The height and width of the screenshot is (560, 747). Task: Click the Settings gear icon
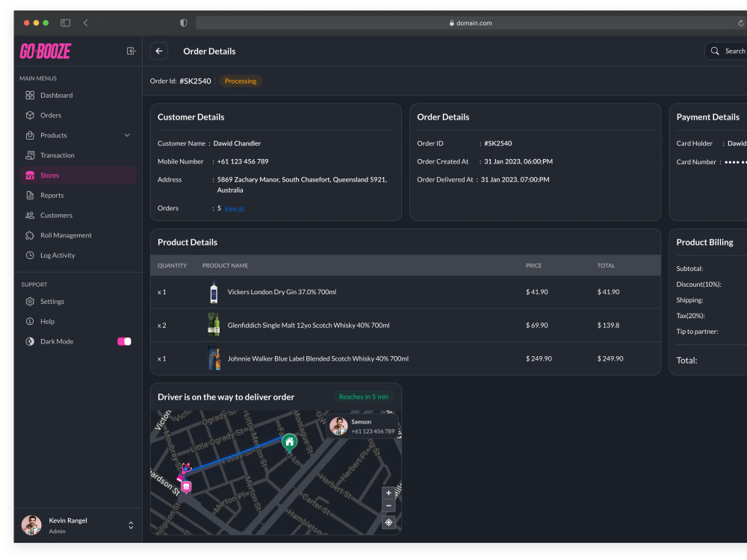[30, 302]
